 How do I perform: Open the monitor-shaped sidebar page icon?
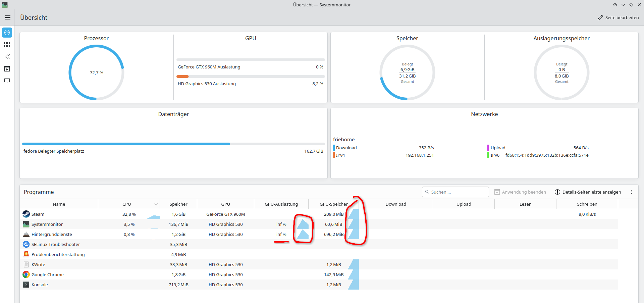tap(7, 81)
